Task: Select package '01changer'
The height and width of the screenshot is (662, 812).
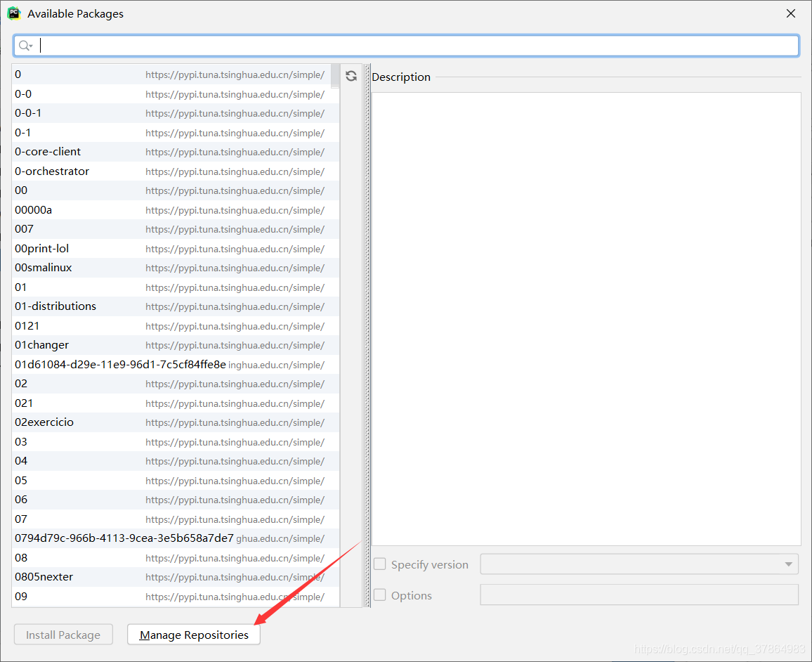Action: pyautogui.click(x=176, y=345)
